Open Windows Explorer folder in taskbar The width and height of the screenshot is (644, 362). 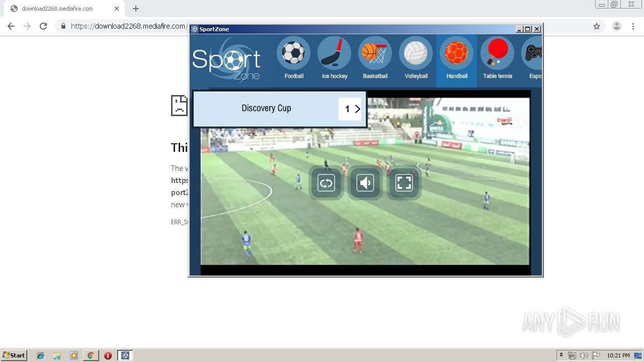(57, 355)
